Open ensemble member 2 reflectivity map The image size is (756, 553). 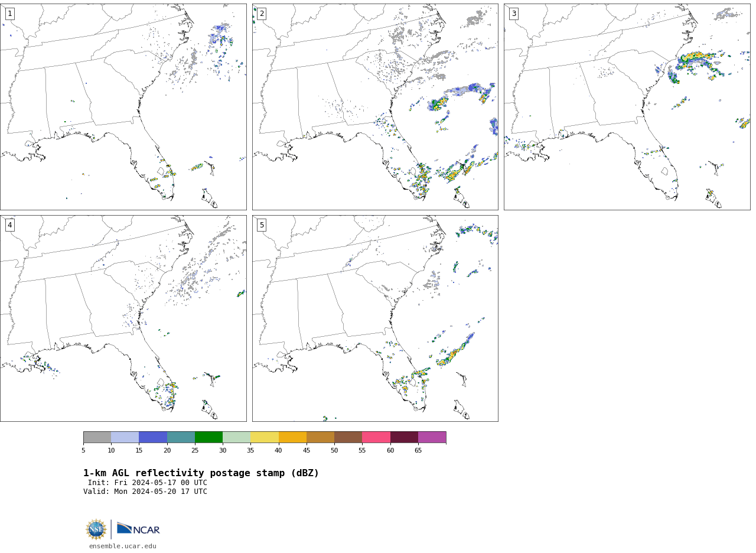(375, 107)
